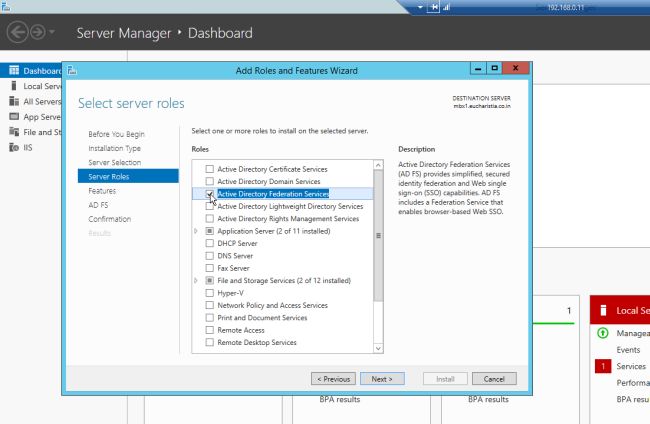Click Local Server tile icon
This screenshot has height=424, width=650.
click(604, 310)
